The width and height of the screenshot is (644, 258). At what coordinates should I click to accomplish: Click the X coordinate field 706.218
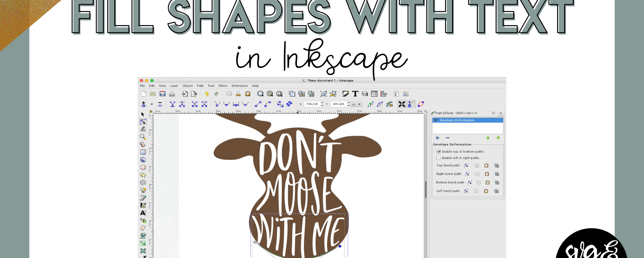pyautogui.click(x=311, y=104)
